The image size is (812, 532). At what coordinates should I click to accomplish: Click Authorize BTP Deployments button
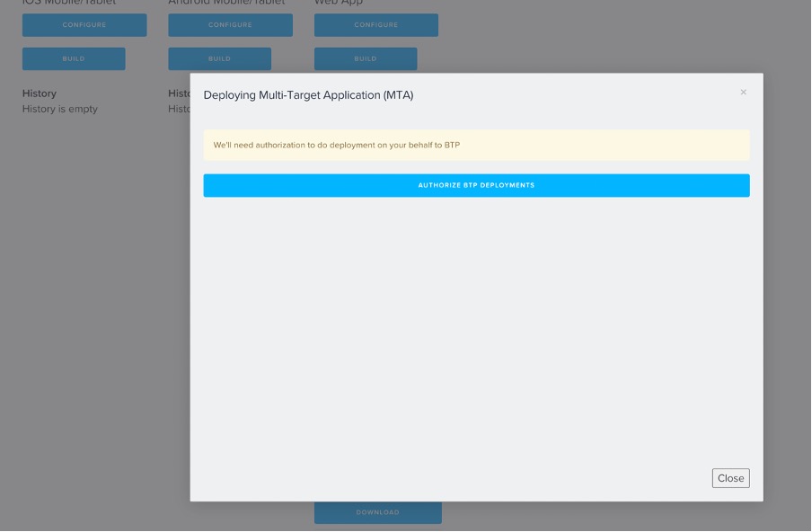click(476, 185)
